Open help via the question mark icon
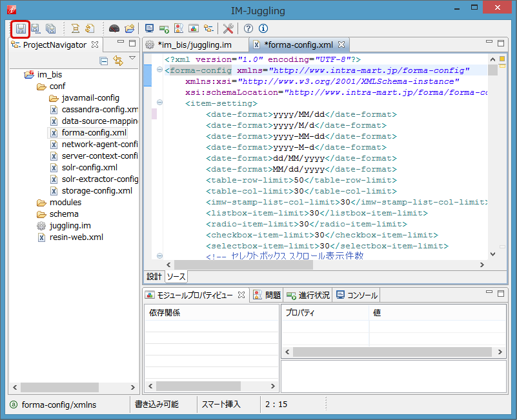Screen dimensions: 517x420 (248, 28)
